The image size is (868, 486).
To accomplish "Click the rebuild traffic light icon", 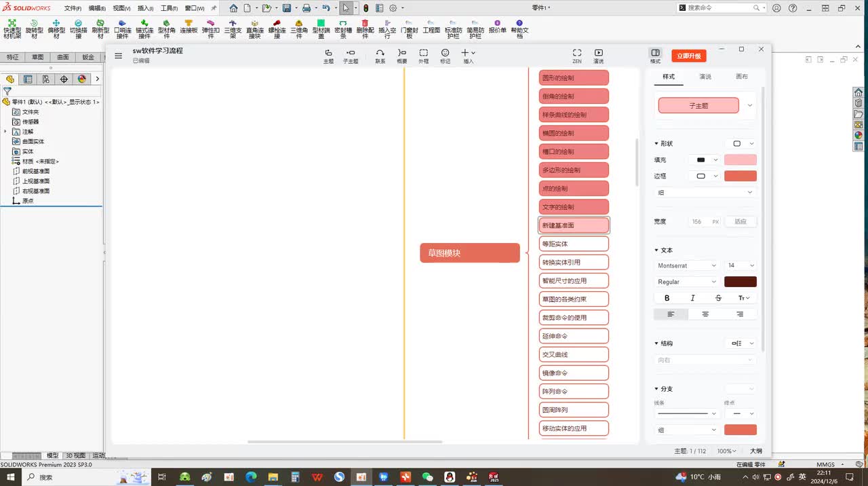I will point(366,8).
